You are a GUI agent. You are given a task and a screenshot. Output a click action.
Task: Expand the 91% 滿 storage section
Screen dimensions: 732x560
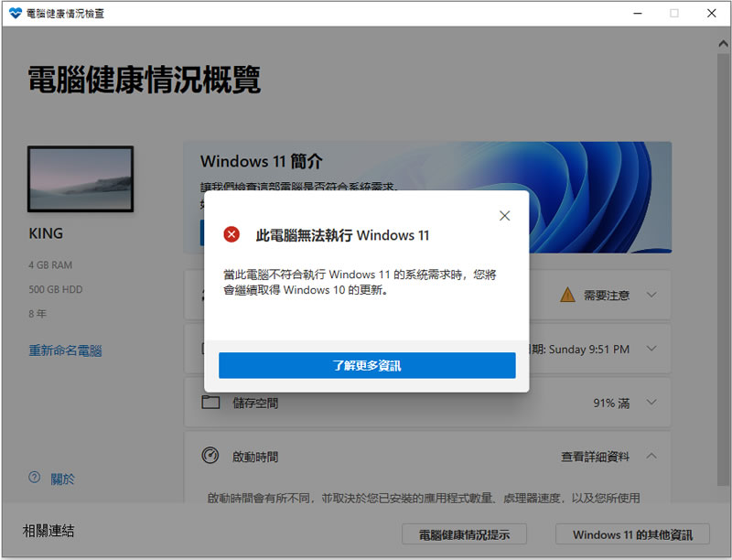(x=651, y=403)
